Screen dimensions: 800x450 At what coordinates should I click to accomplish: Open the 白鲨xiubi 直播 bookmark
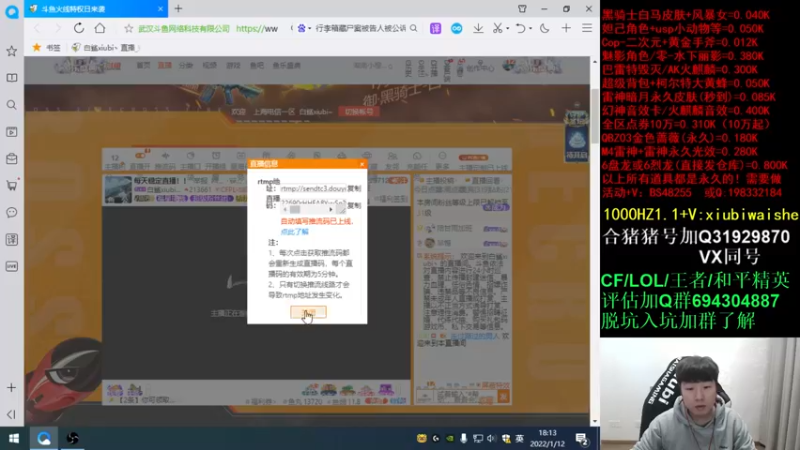click(104, 47)
